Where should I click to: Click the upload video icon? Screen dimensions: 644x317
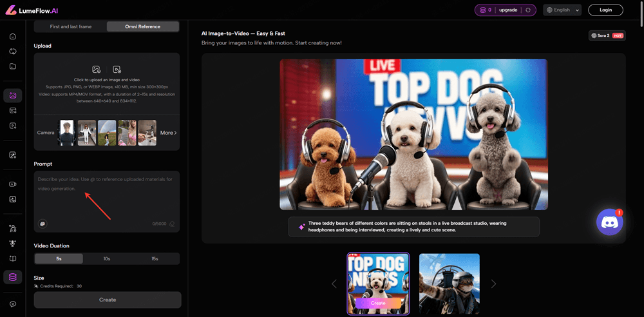(x=117, y=69)
